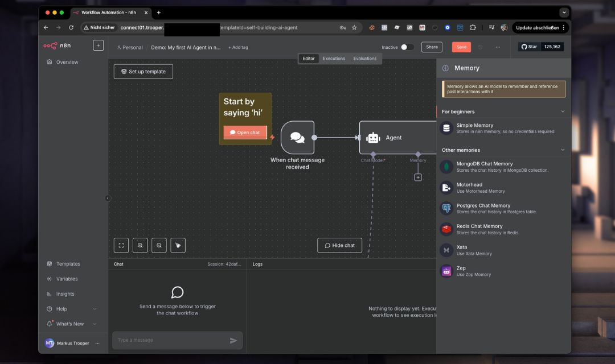Viewport: 615px width, 364px height.
Task: Bookmark page with the star icon
Action: 354,27
